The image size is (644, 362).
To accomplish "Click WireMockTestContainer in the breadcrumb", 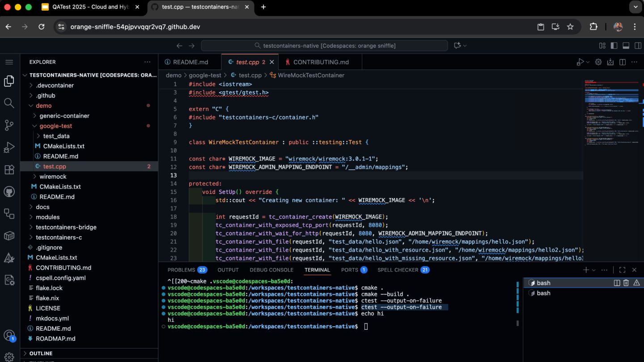I will [x=311, y=76].
